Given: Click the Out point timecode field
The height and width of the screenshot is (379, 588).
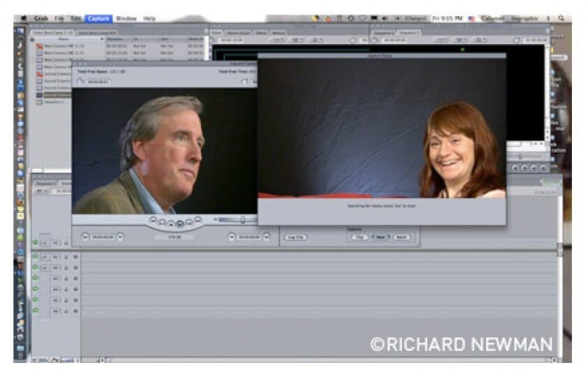Looking at the screenshot, I should coord(249,237).
